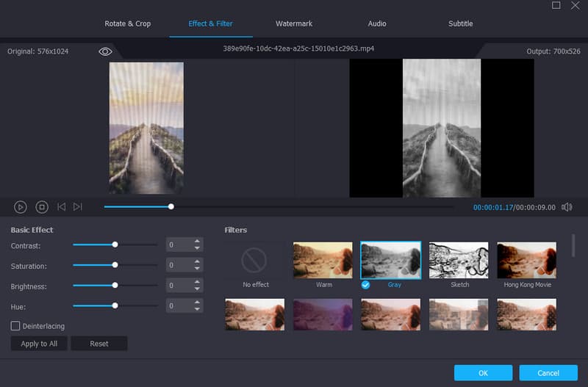Play the video preview
Screen dimensions: 588x387
[21, 207]
